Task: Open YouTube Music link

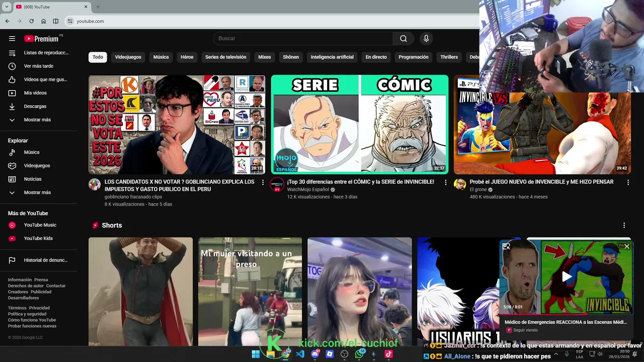Action: pos(39,225)
